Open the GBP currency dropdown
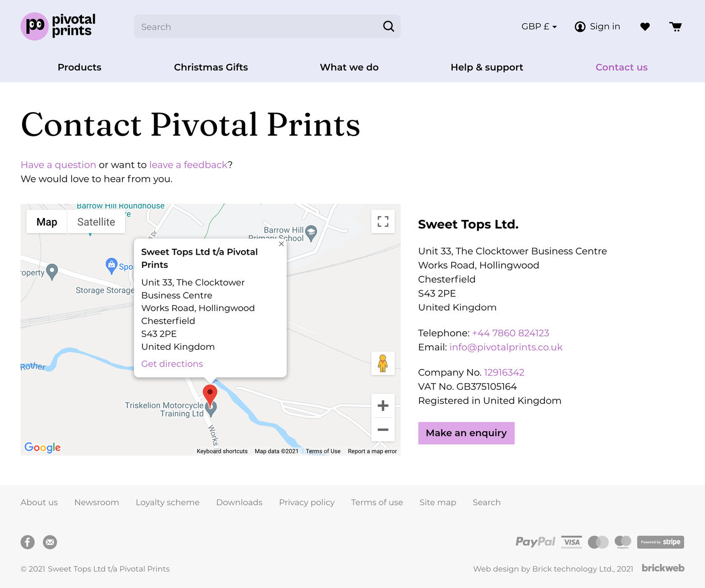705x588 pixels. tap(539, 26)
